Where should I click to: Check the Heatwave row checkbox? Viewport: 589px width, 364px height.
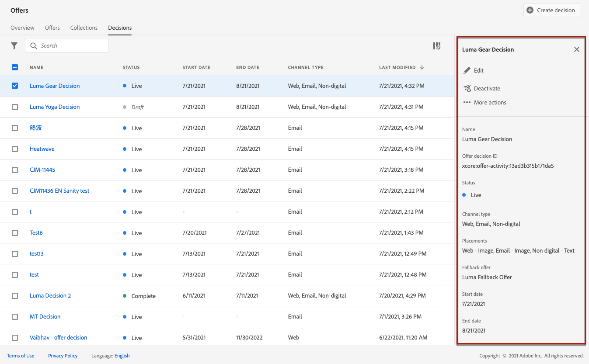click(x=15, y=149)
